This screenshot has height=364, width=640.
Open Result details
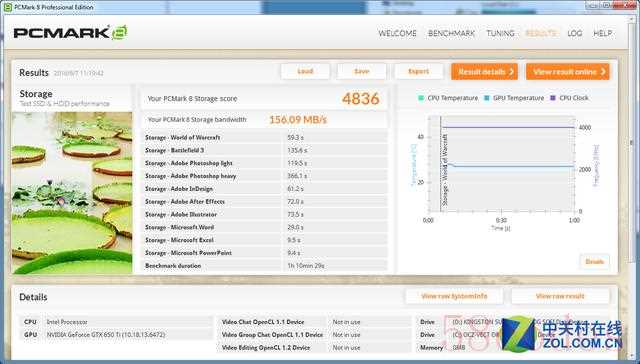pyautogui.click(x=484, y=72)
